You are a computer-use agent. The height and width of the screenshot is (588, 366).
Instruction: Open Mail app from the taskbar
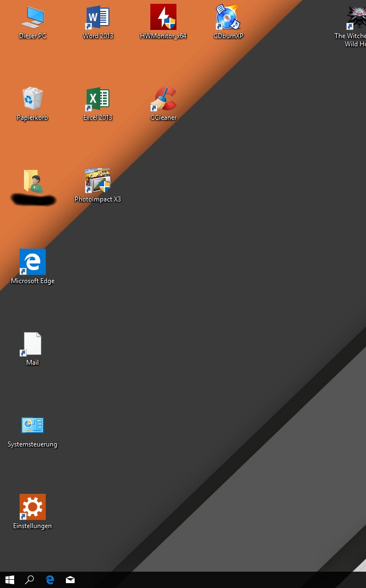pyautogui.click(x=70, y=580)
